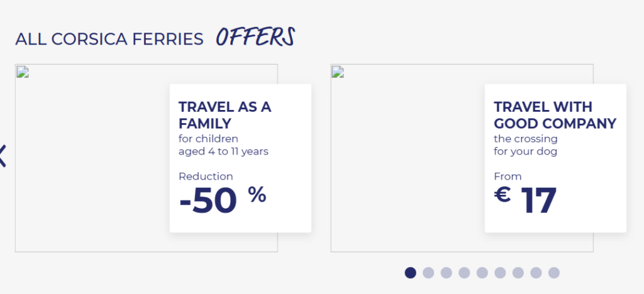Jump to the third carousel dot
This screenshot has width=644, height=294.
[x=447, y=273]
